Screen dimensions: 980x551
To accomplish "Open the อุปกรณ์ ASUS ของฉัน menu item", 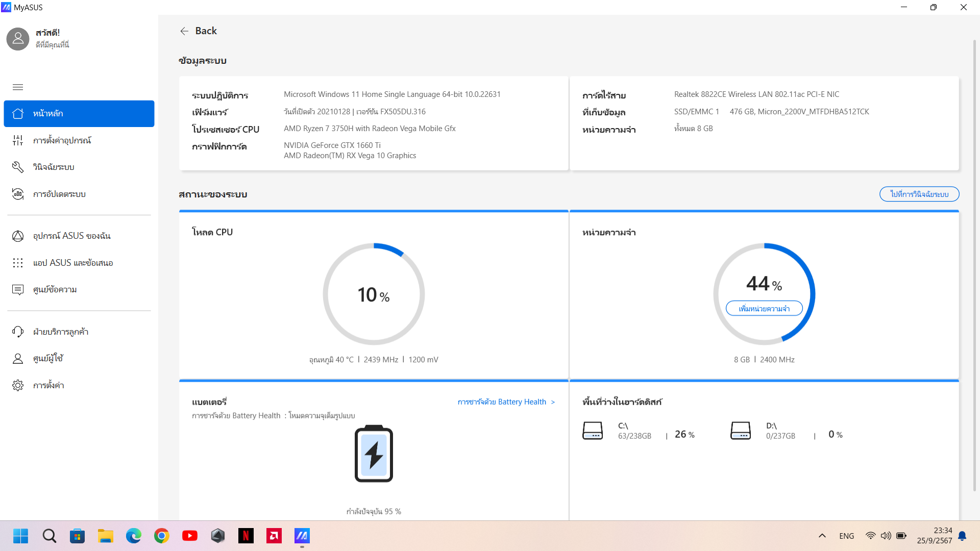I will [x=79, y=236].
